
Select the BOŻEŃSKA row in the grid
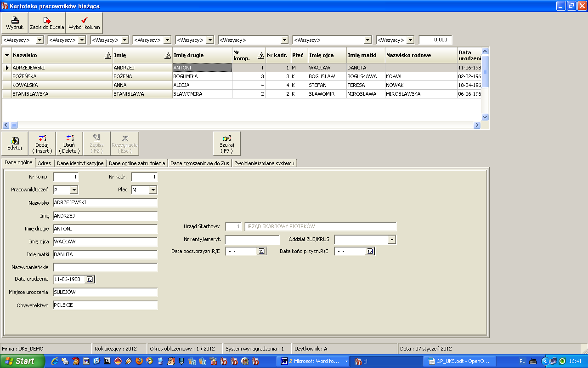pos(241,76)
